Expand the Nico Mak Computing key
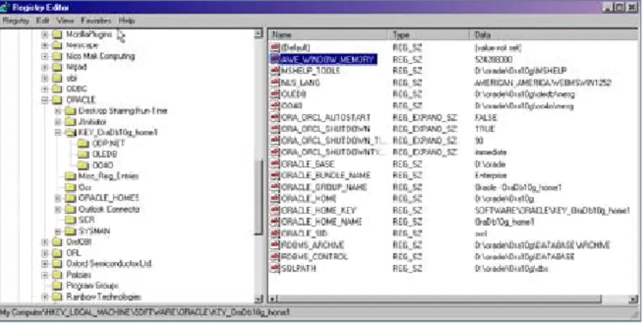 point(45,56)
